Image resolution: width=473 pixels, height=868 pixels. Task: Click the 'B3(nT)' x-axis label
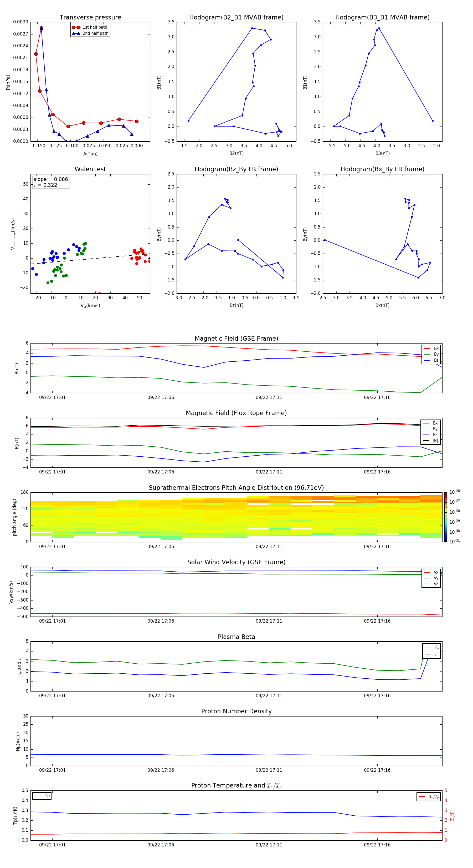pyautogui.click(x=382, y=153)
